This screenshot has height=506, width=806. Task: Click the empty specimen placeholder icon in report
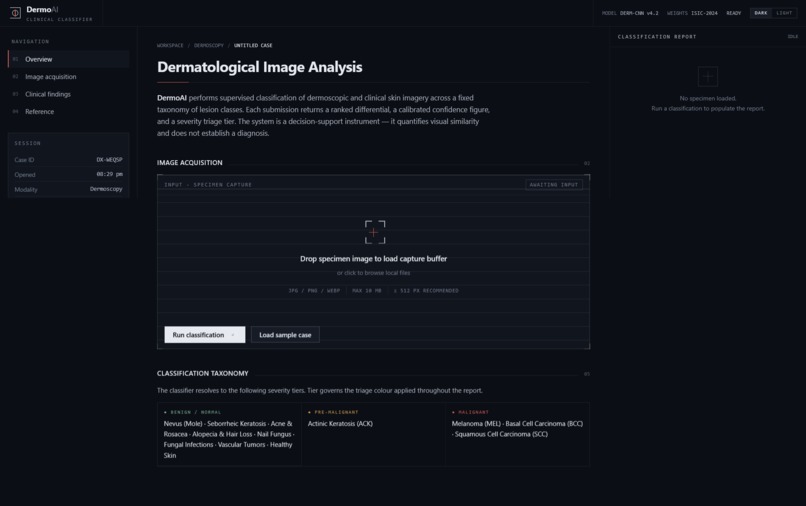pos(707,77)
